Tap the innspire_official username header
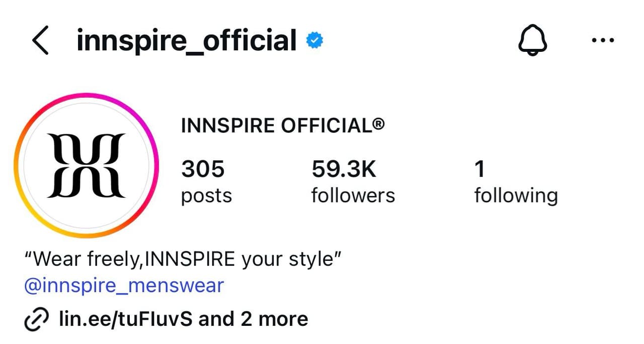 (x=186, y=41)
